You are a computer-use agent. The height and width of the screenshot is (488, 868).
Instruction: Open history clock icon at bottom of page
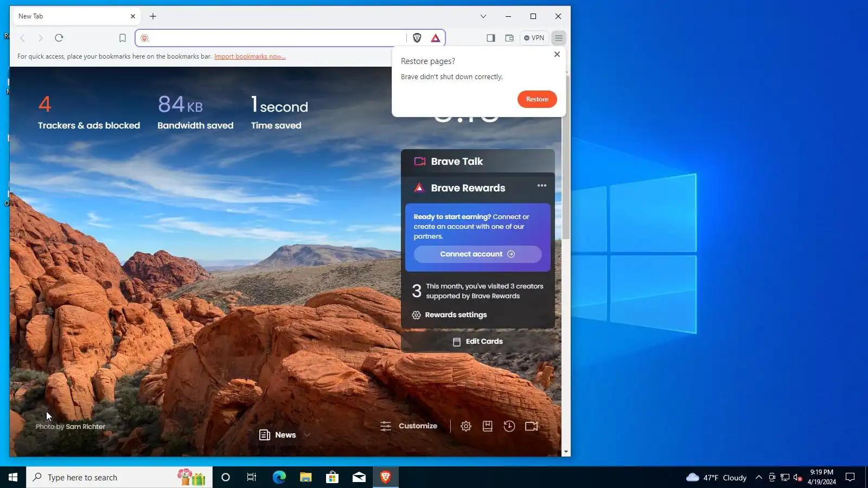pos(509,426)
